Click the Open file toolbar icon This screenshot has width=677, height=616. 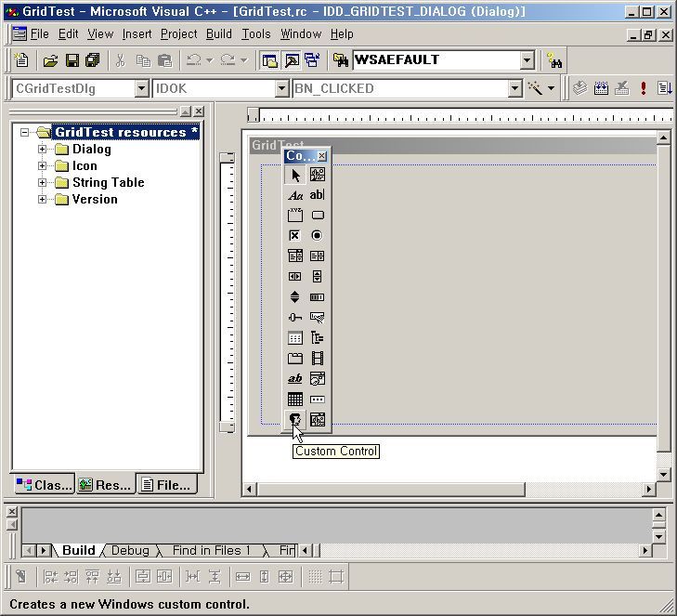tap(50, 60)
